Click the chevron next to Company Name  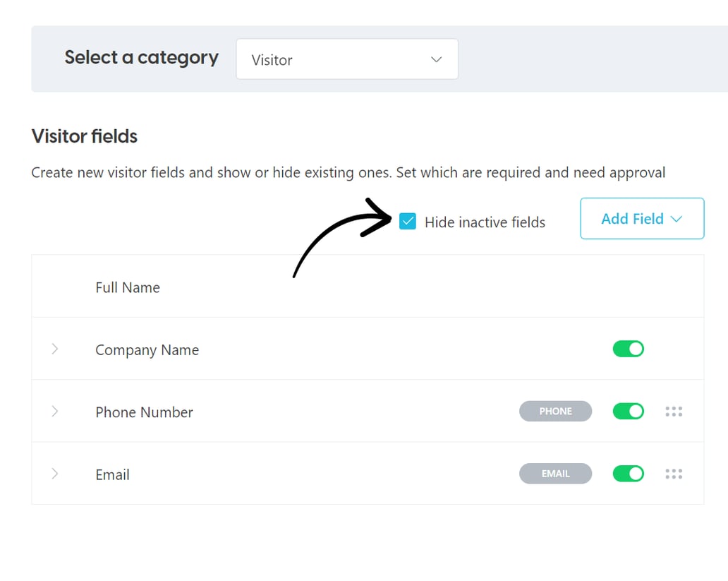coord(55,348)
